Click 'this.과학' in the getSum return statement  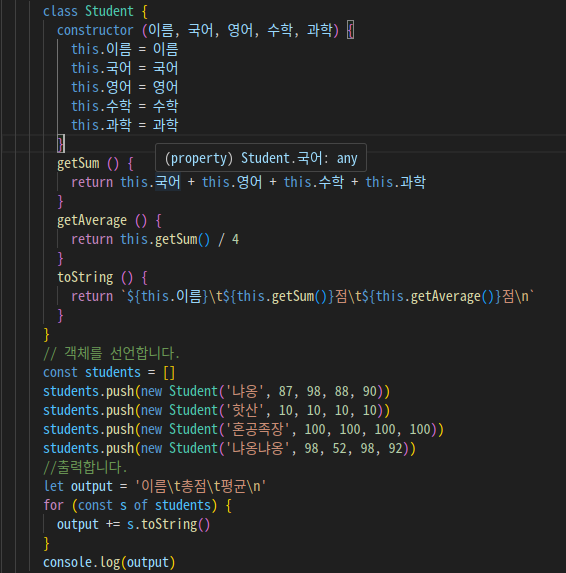click(396, 182)
